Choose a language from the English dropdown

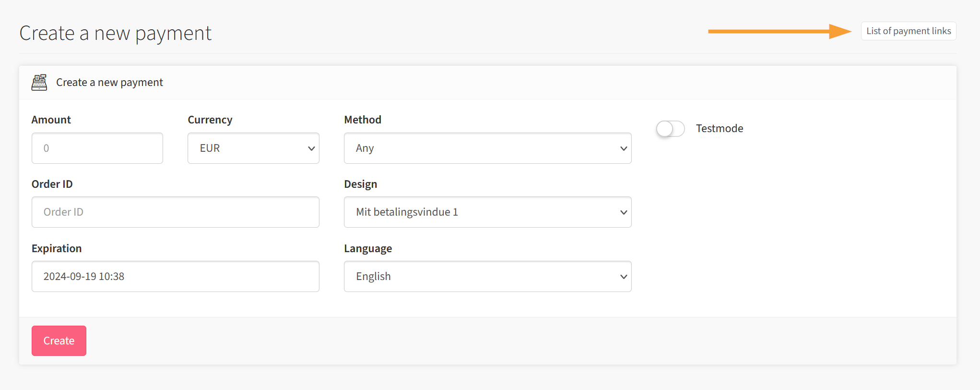tap(487, 277)
